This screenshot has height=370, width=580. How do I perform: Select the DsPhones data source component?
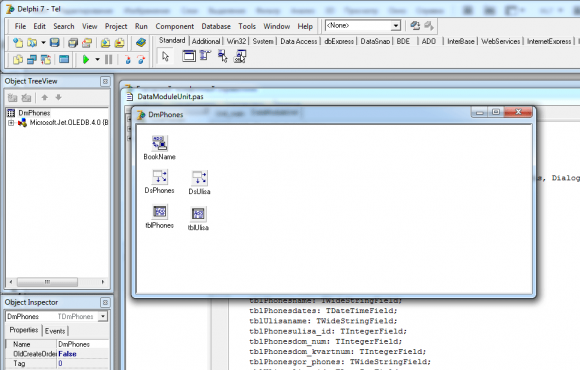159,182
